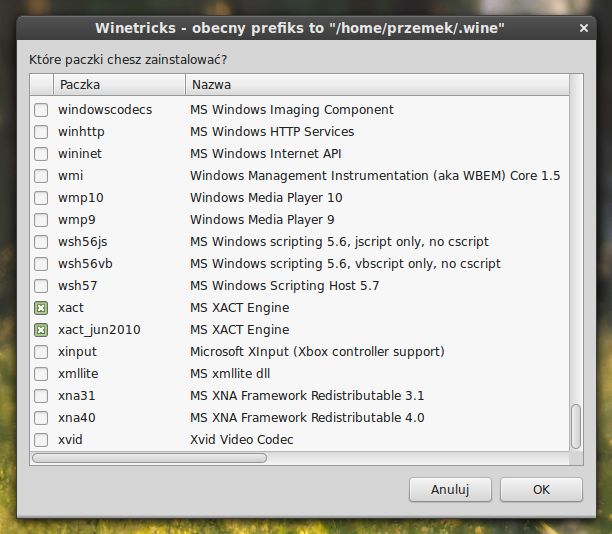Close the Winetricks dialog
The image size is (612, 534).
pos(584,28)
